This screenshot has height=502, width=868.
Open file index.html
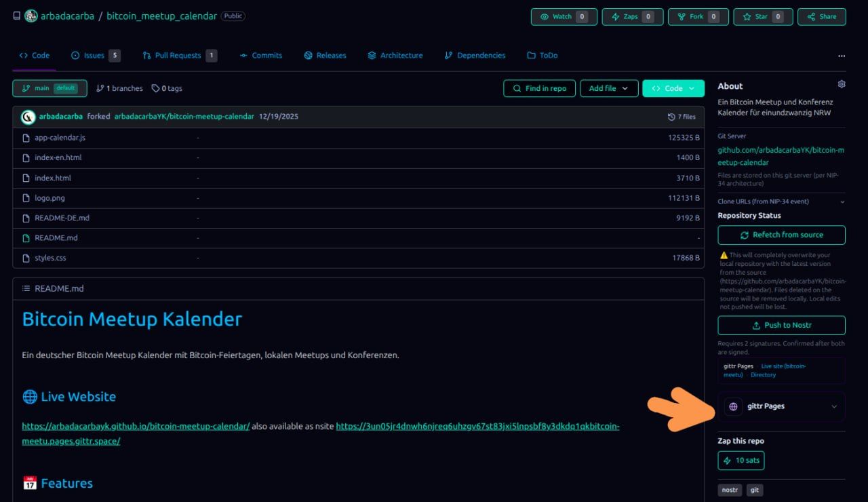[x=53, y=178]
